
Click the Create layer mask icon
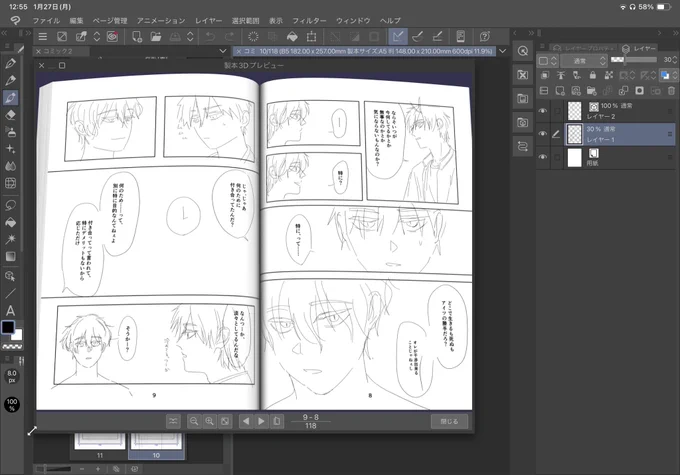(639, 91)
